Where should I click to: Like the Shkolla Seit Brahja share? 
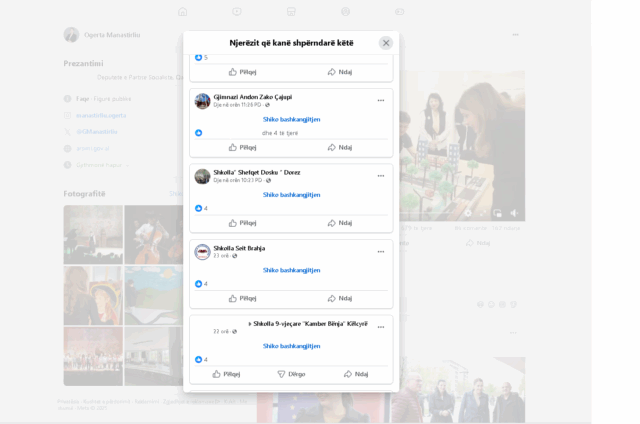click(242, 298)
